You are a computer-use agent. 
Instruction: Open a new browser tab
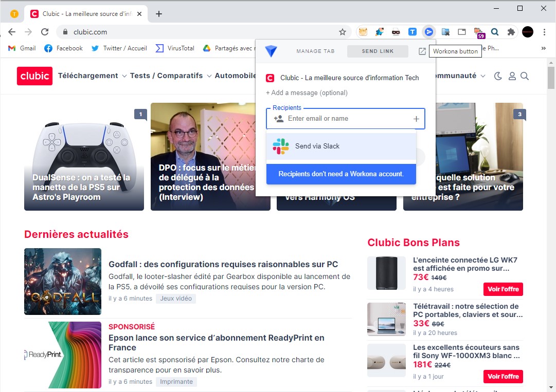(159, 14)
